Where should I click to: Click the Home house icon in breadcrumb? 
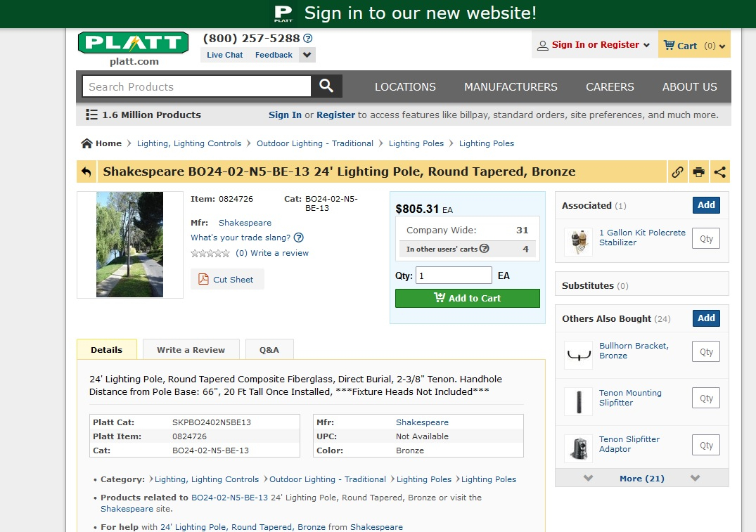tap(87, 143)
